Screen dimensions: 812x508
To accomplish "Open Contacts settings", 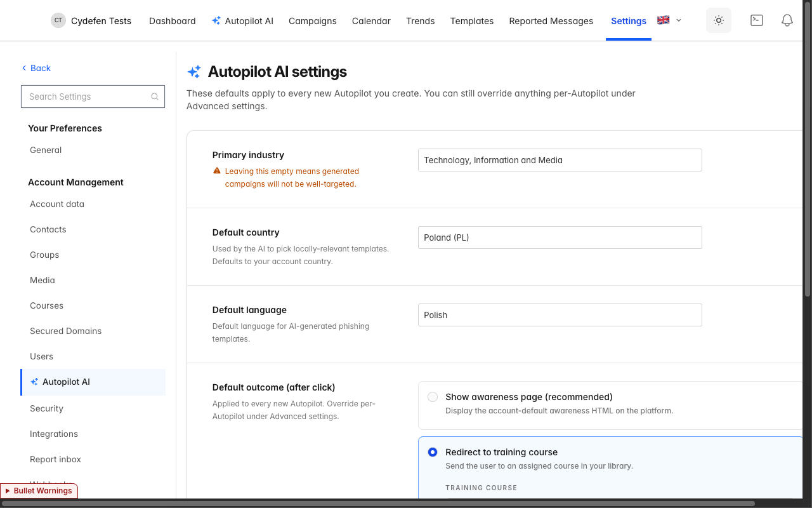I will point(48,229).
